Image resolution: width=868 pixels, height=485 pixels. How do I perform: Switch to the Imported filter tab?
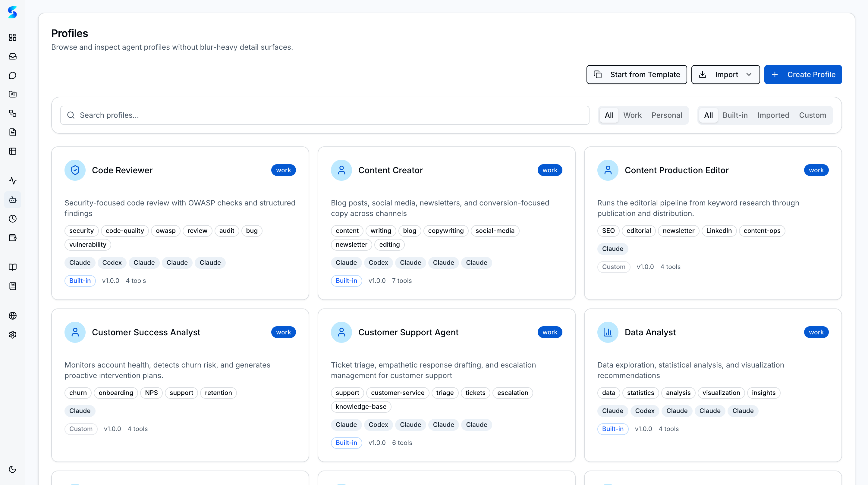tap(773, 115)
